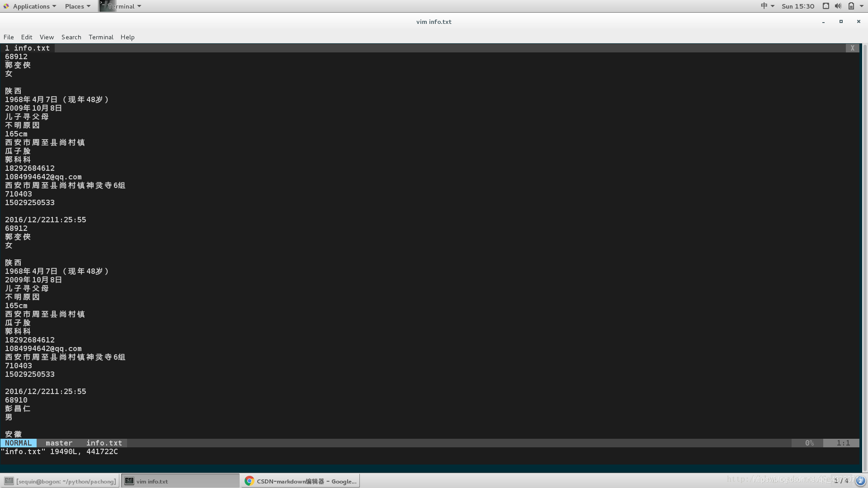Open the Chinese input method dropdown

point(767,6)
